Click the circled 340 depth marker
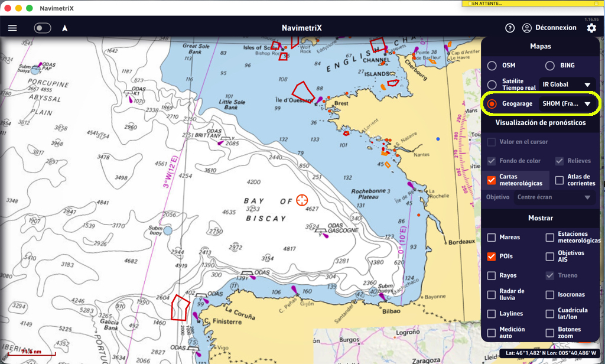Screen dimensions: 605x364 [355, 219]
